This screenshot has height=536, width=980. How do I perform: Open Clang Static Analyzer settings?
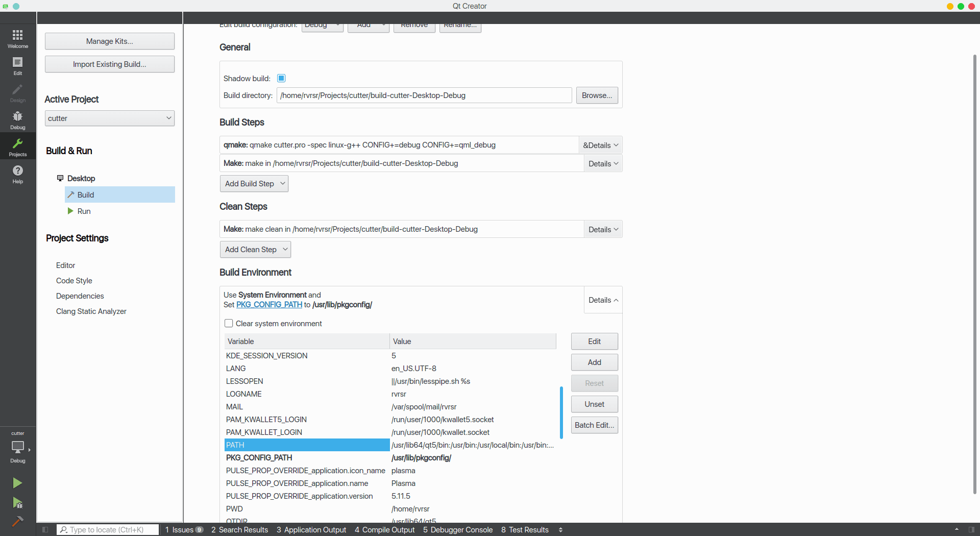coord(91,311)
